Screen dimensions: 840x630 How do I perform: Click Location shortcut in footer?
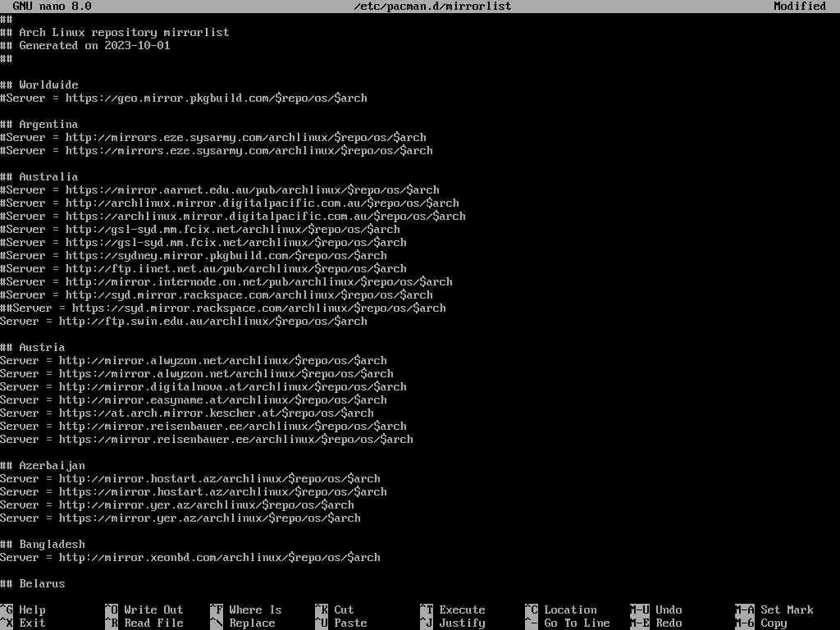coord(561,609)
